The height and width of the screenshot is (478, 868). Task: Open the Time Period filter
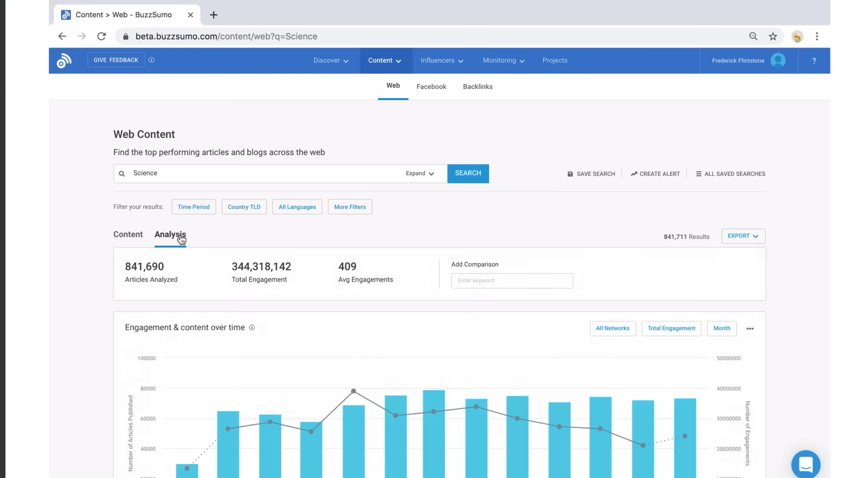click(194, 207)
